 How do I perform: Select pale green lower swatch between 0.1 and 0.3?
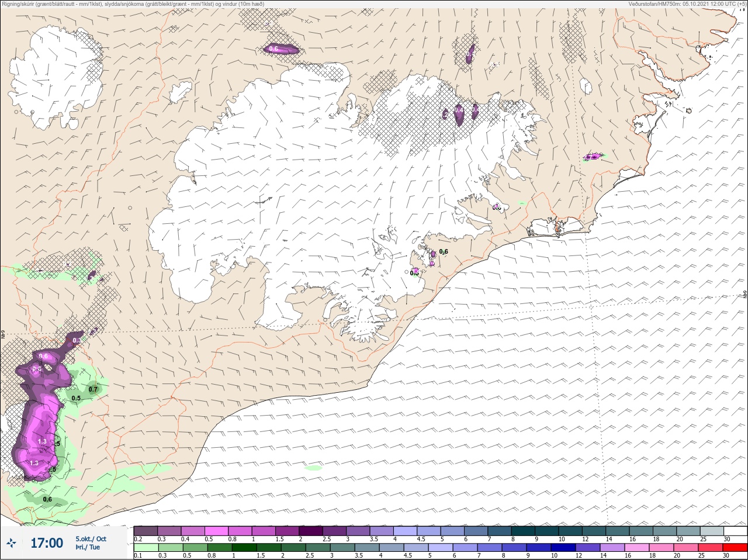(146, 548)
